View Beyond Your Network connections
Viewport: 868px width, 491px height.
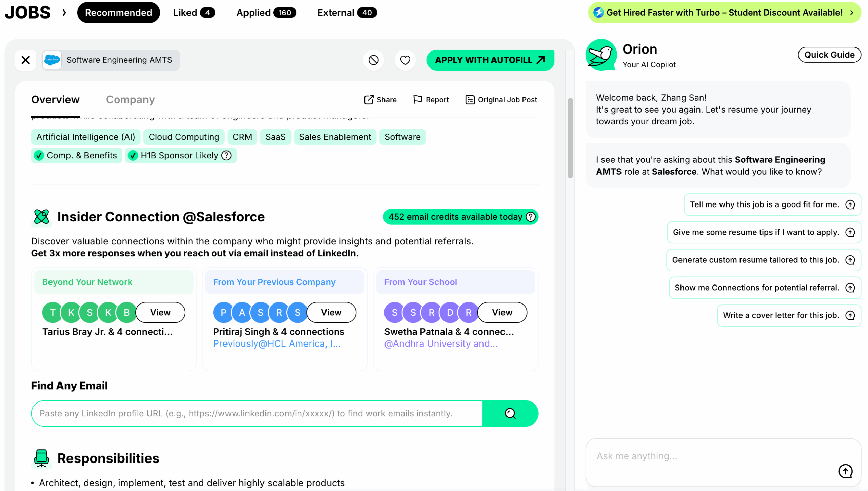(160, 312)
